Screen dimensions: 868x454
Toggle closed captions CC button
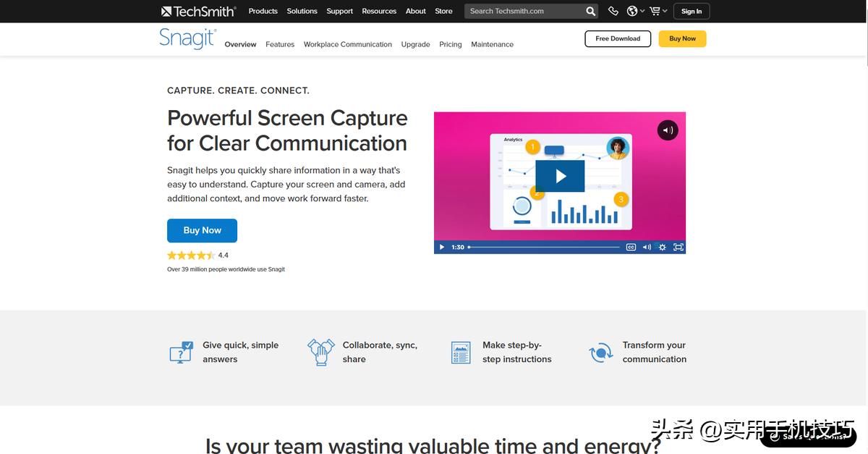tap(631, 247)
